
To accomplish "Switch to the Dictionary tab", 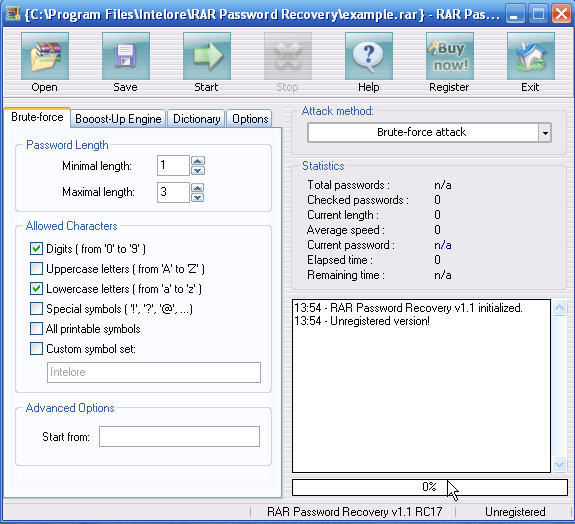I will (x=197, y=119).
